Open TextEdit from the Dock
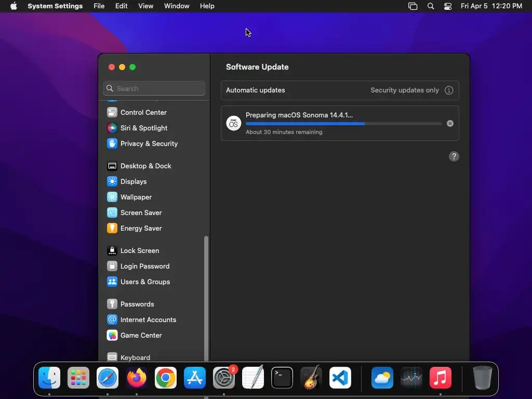 [253, 378]
